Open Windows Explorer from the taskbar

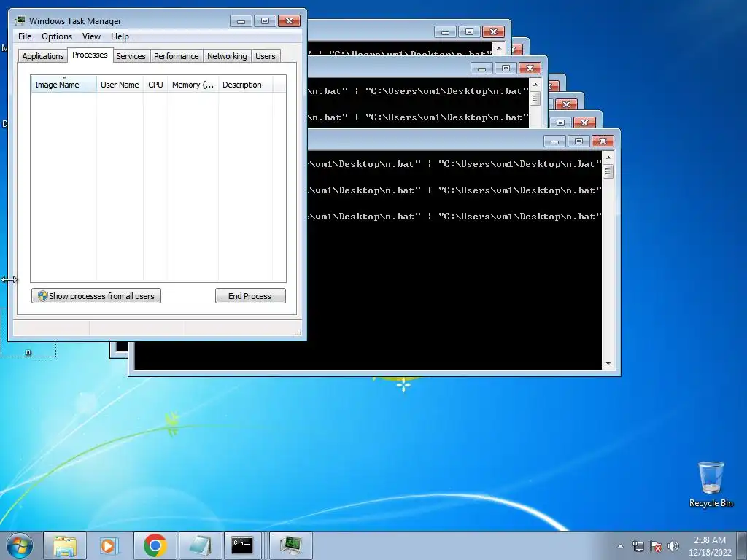point(65,545)
